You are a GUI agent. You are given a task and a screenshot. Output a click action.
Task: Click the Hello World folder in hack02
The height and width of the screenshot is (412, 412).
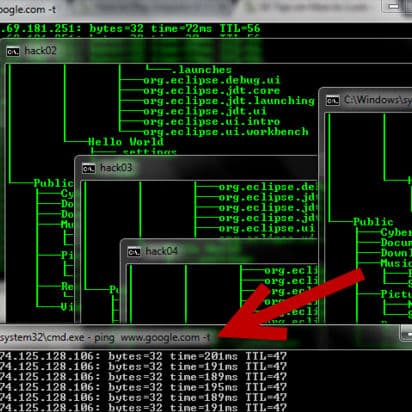pos(126,142)
